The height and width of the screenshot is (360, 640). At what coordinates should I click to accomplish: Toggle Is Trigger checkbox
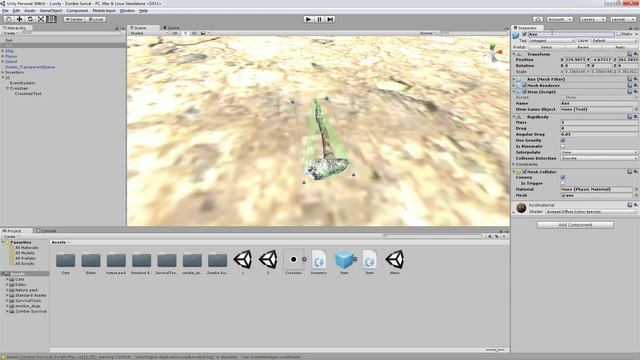coord(563,183)
